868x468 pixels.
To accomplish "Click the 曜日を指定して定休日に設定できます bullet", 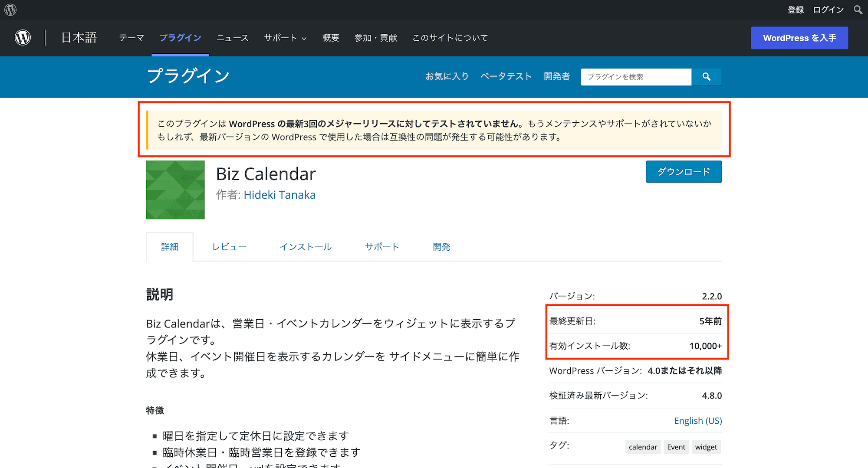I will pos(256,436).
